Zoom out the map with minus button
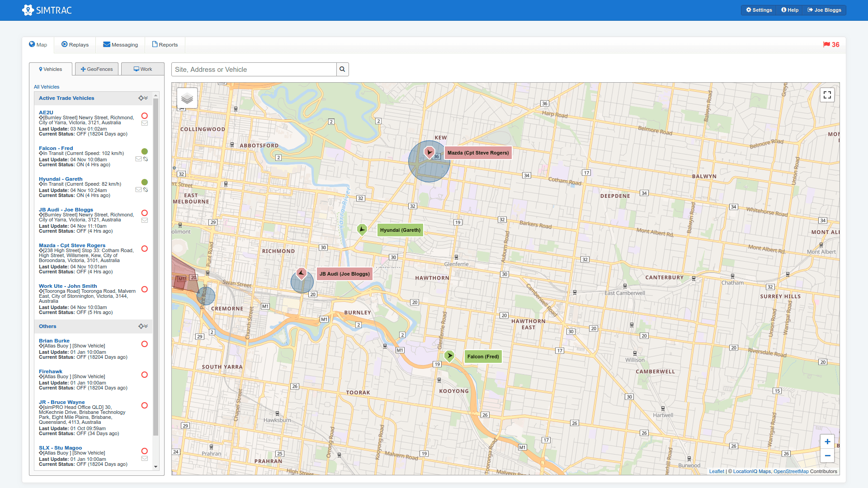The height and width of the screenshot is (488, 868). click(827, 455)
